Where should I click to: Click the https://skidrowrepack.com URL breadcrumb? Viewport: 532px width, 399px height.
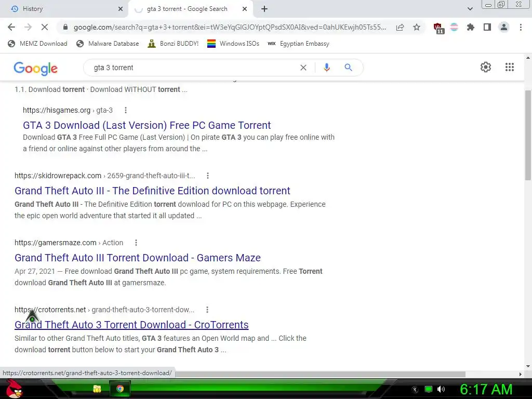click(105, 176)
